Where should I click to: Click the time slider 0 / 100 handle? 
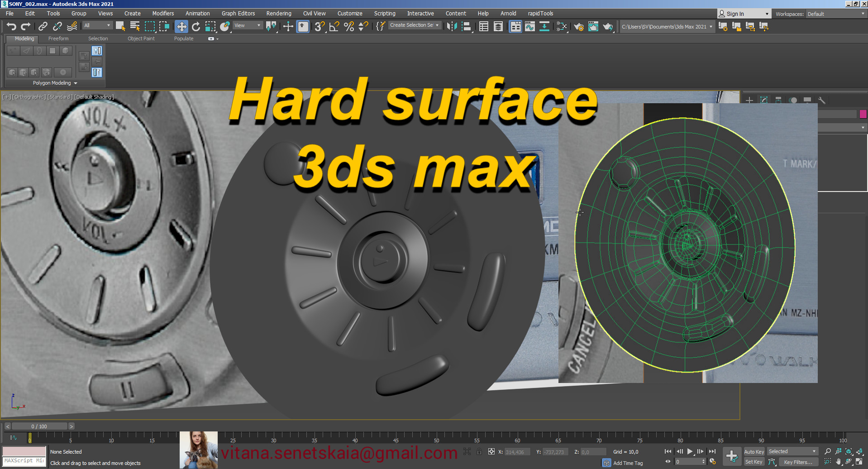[39, 426]
